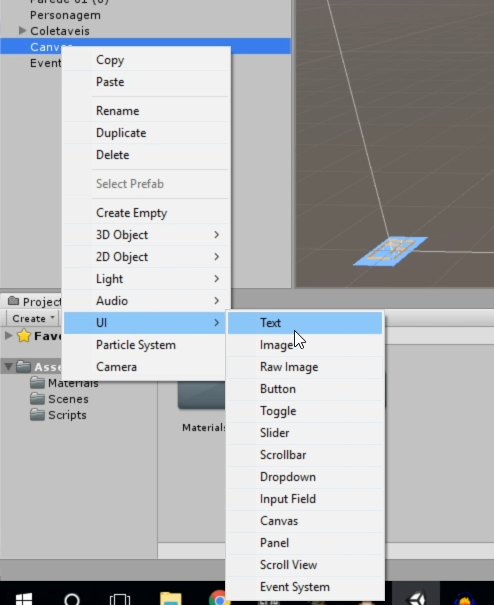Open the Windows Start menu

(x=24, y=598)
